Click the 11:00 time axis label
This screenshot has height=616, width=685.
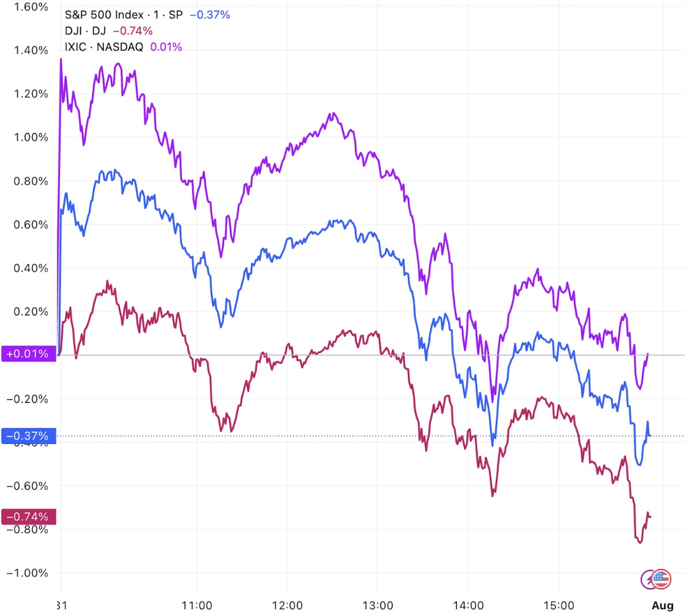pyautogui.click(x=196, y=606)
